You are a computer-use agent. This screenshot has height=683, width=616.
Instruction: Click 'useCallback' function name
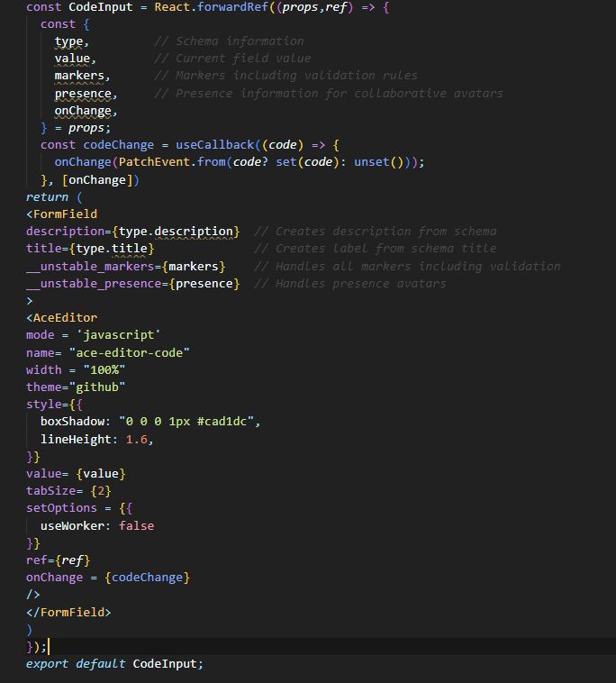pos(214,145)
